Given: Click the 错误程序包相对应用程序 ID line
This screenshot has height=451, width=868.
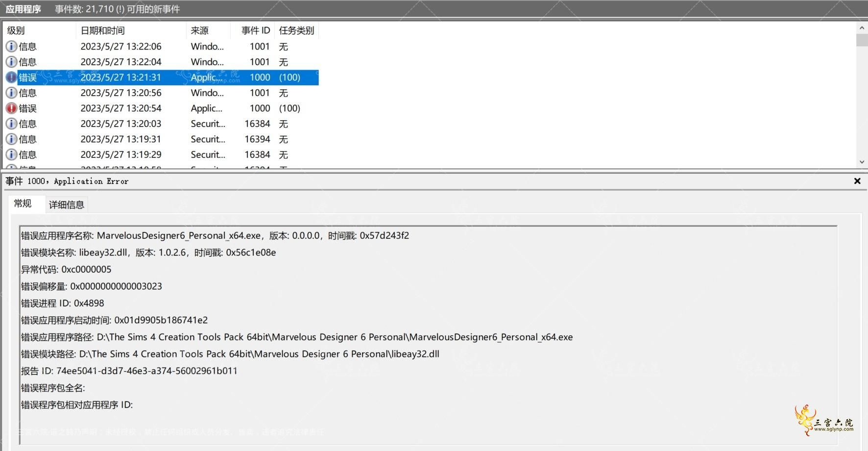Looking at the screenshot, I should [x=77, y=405].
